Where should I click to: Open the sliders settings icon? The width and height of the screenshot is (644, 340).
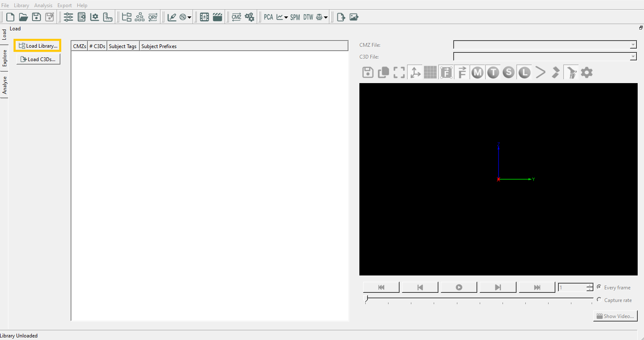click(x=68, y=17)
